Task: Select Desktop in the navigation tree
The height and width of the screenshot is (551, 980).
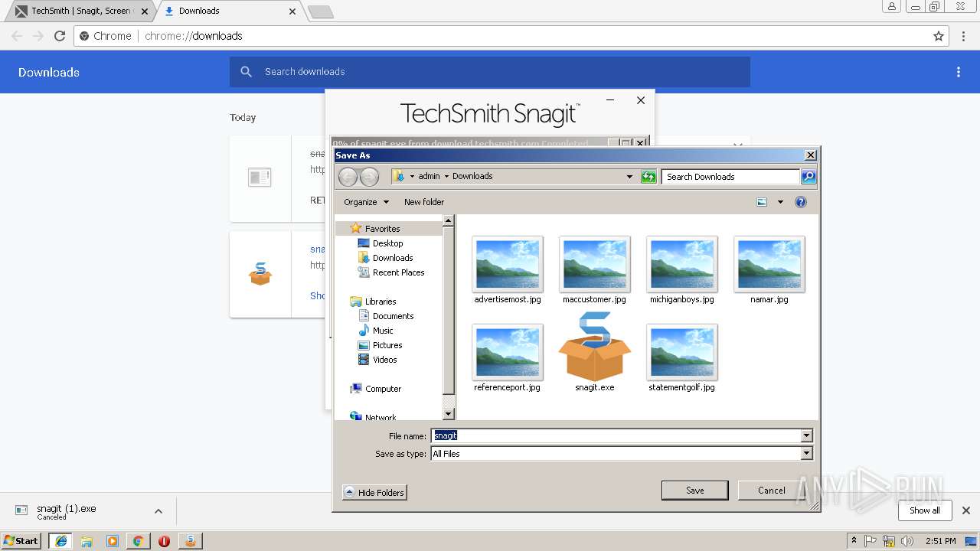Action: point(387,243)
